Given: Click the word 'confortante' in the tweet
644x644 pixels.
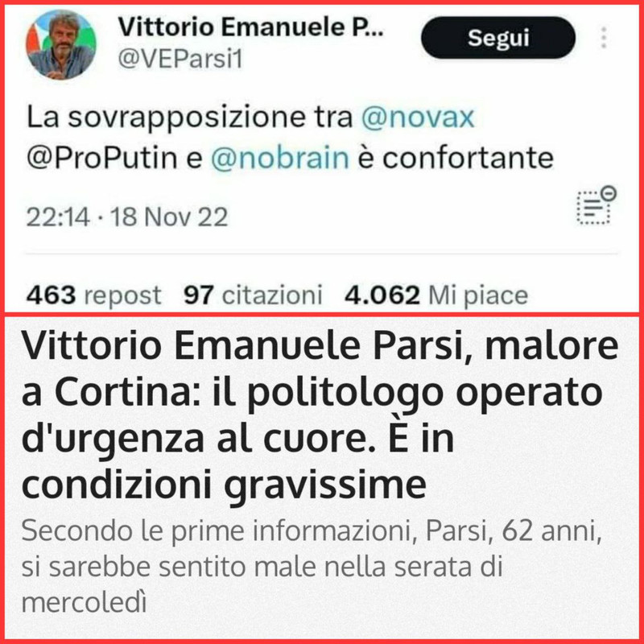Looking at the screenshot, I should point(469,158).
